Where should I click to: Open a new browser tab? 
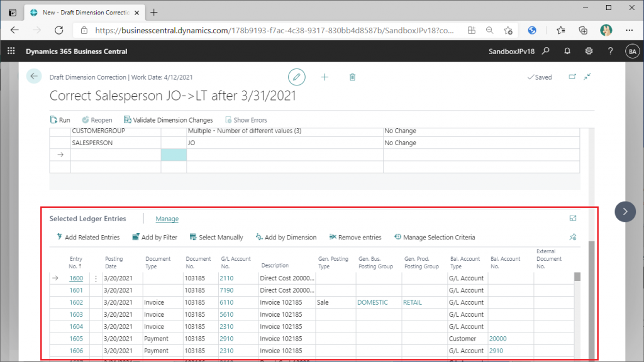point(154,13)
